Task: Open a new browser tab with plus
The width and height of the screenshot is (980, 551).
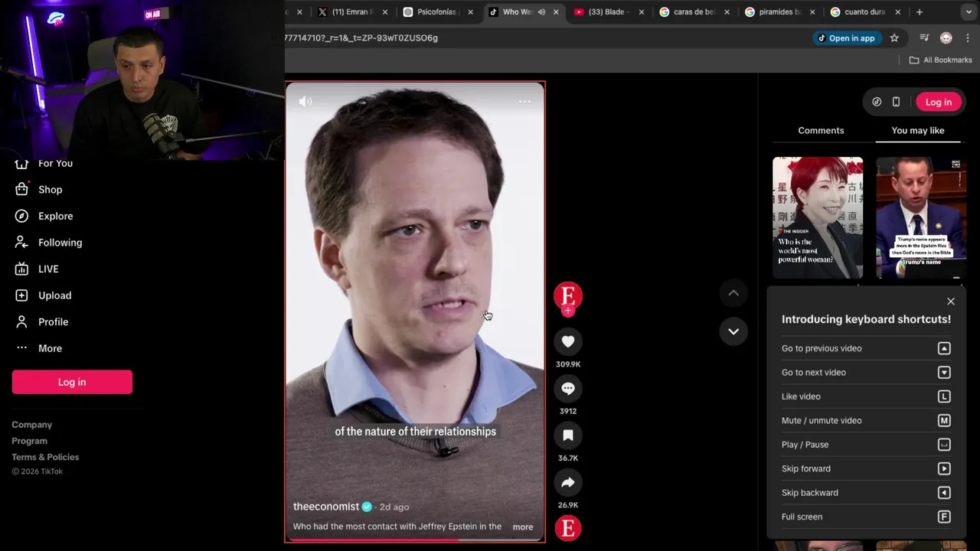Action: click(920, 11)
